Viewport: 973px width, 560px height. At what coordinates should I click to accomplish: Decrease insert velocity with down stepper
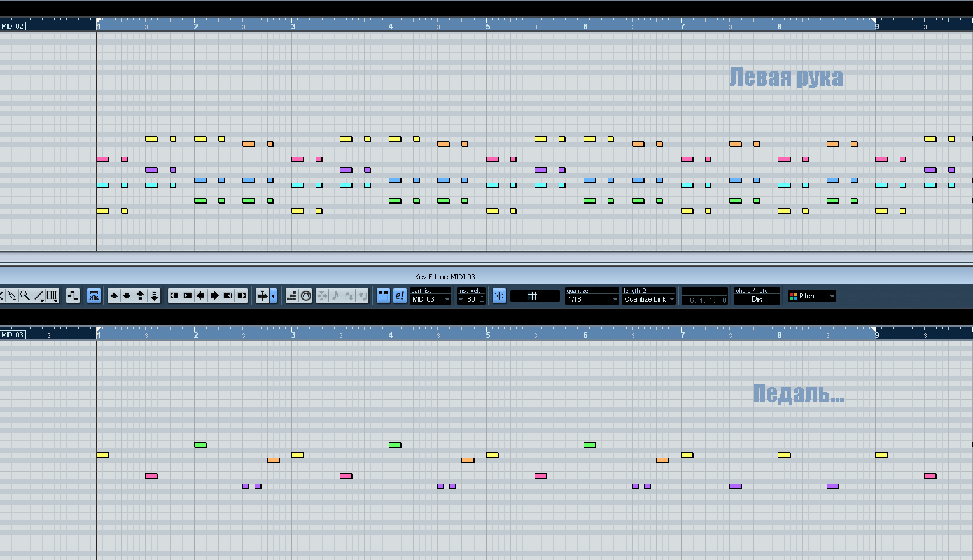pos(482,302)
